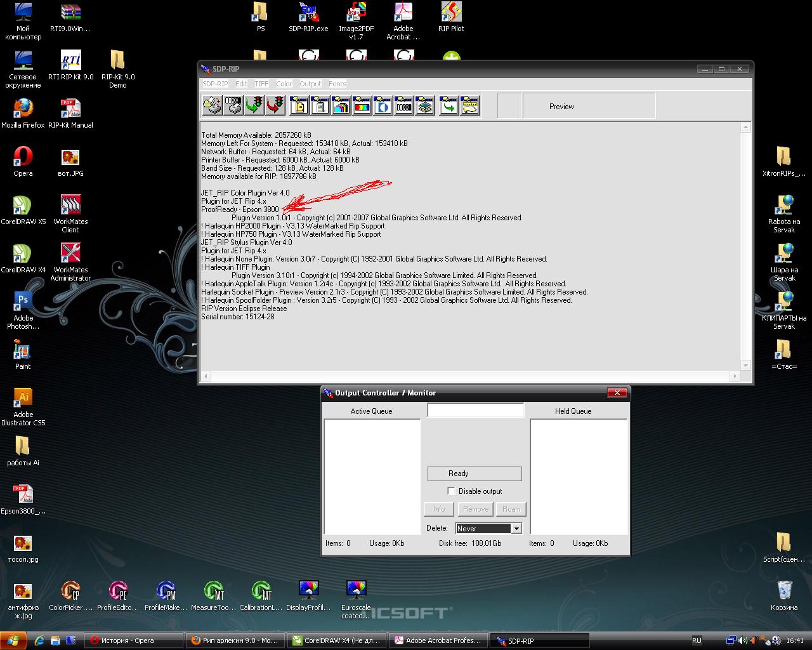Click Internet Explorer quick launch icon
Viewport: 812px width, 650px height.
(39, 640)
